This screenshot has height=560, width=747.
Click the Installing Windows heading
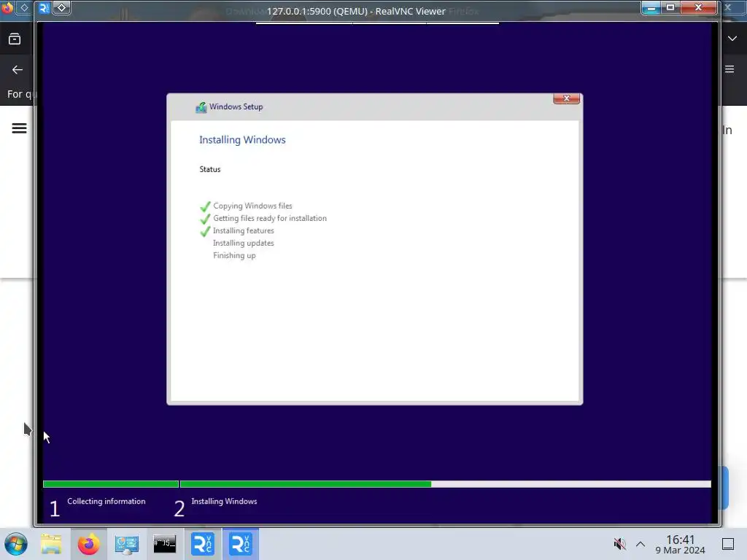click(x=242, y=140)
